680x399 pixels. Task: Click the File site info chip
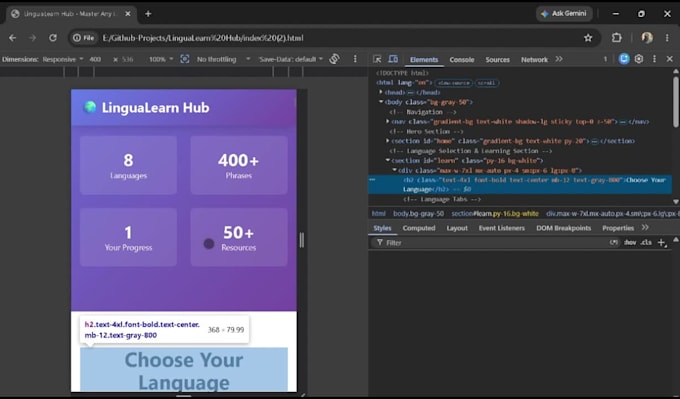84,38
